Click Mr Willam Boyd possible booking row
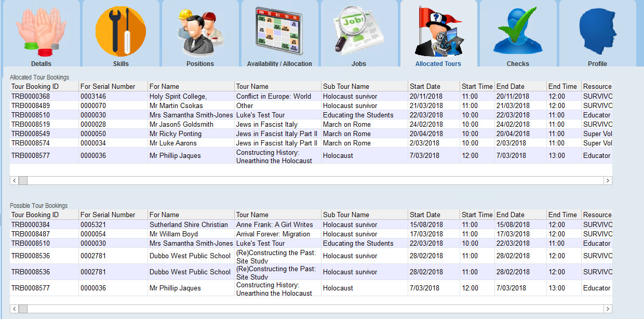644x319 pixels. 173,234
